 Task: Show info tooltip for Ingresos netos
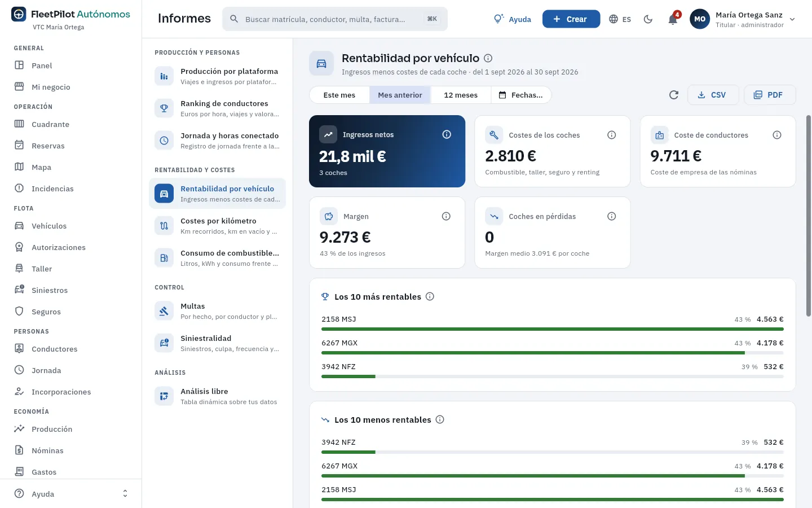point(447,134)
